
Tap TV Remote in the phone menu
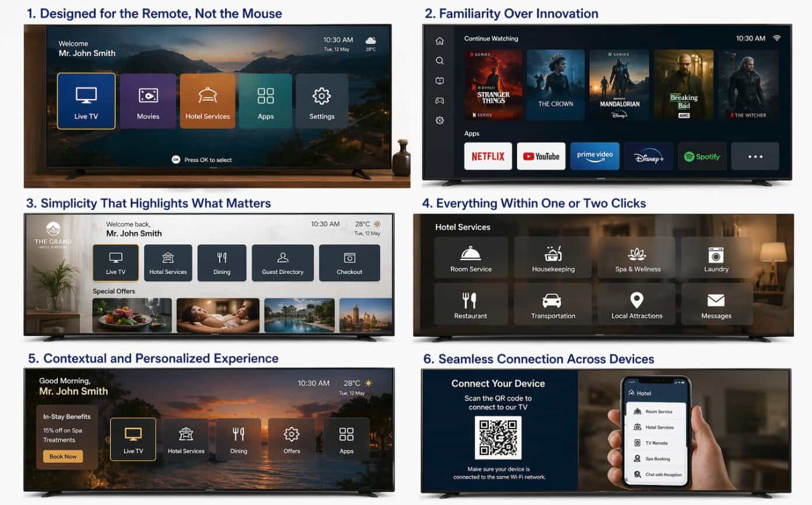pos(656,443)
